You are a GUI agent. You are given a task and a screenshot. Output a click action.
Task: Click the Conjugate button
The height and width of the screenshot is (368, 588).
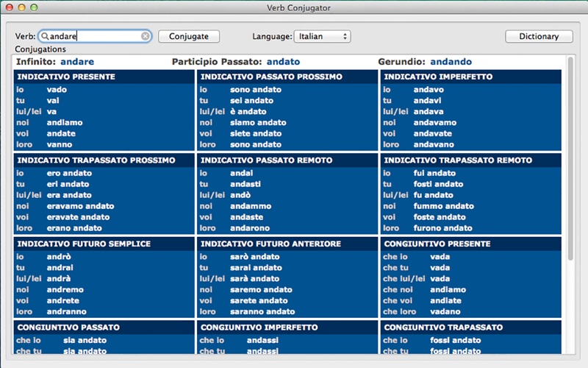(x=189, y=36)
